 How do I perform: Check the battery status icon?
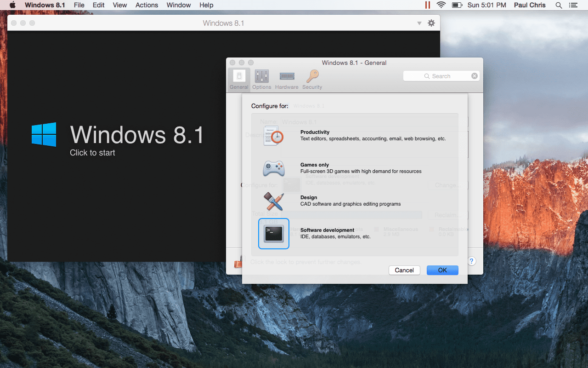click(x=457, y=5)
